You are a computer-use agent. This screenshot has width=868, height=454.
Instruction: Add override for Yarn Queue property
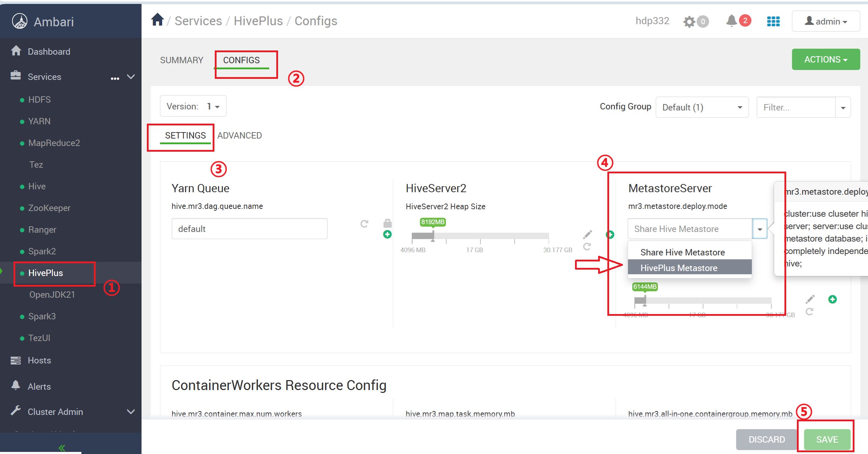(x=388, y=234)
